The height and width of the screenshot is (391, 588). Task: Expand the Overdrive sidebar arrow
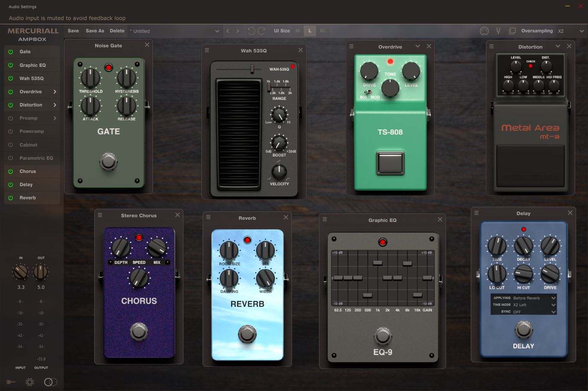[55, 92]
